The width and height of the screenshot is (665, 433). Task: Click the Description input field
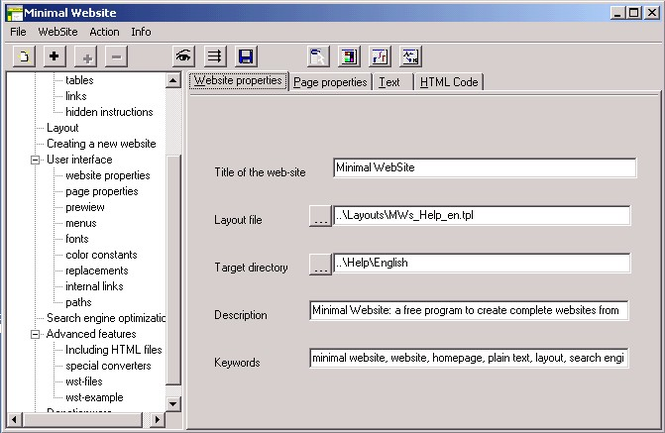click(469, 310)
